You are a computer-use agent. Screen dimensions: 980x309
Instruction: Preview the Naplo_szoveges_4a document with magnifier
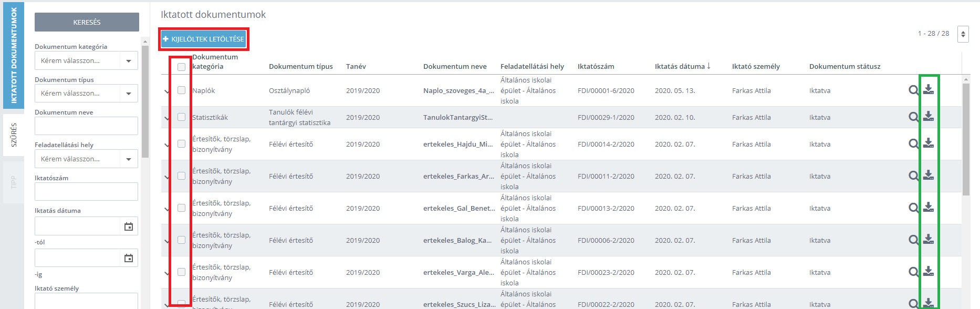pos(914,90)
